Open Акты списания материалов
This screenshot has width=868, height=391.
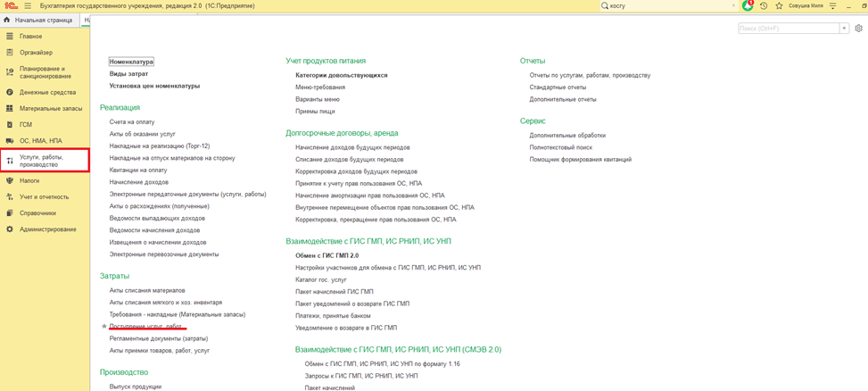pos(147,290)
